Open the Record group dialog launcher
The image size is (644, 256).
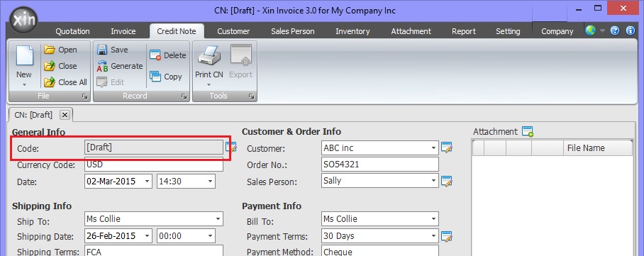point(184,96)
